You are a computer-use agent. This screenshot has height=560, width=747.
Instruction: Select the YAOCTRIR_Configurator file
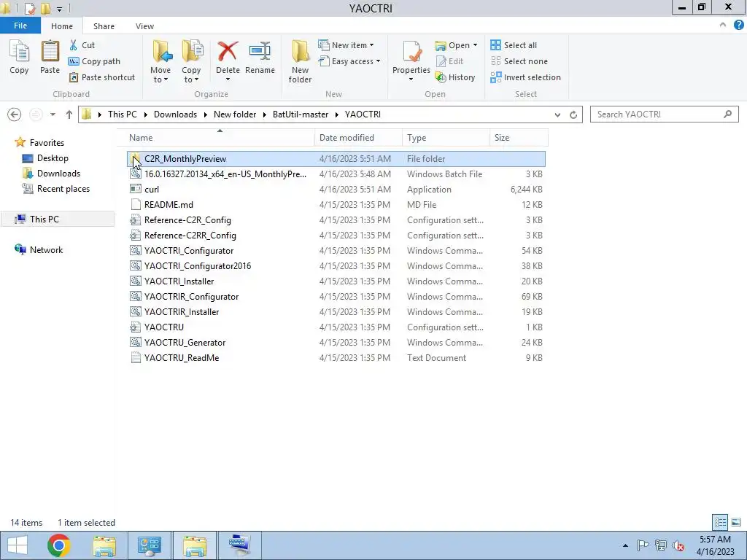(336, 297)
